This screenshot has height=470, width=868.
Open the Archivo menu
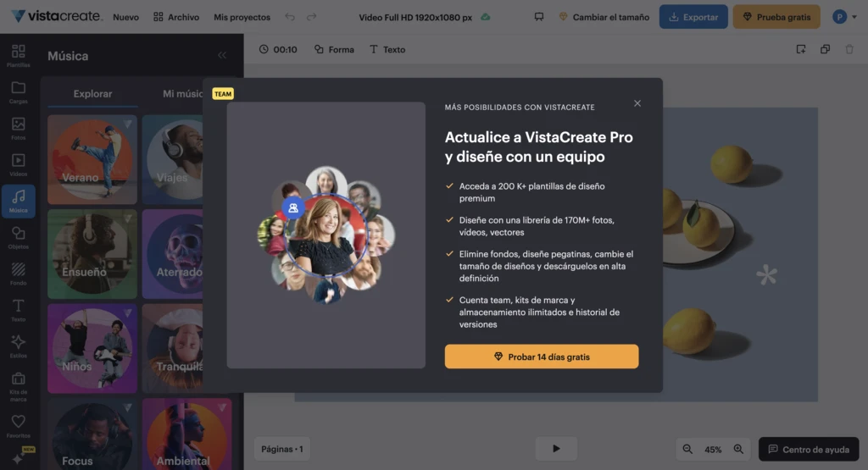coord(176,17)
